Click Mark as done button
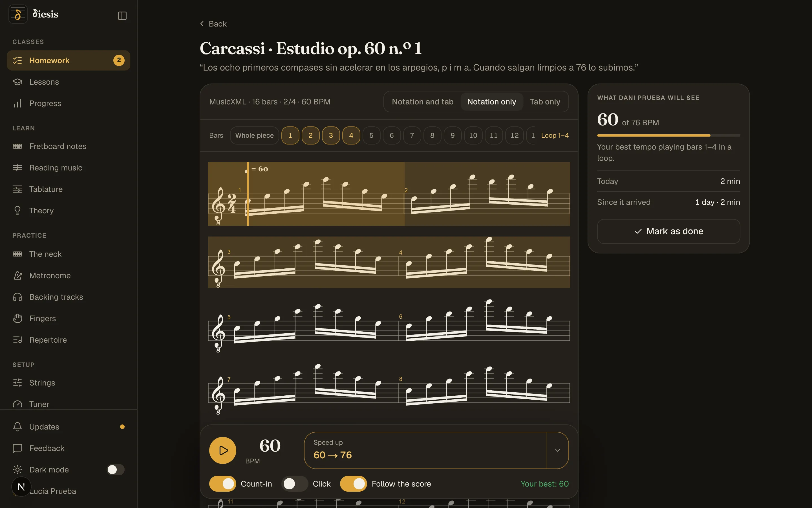This screenshot has width=812, height=508. tap(668, 231)
